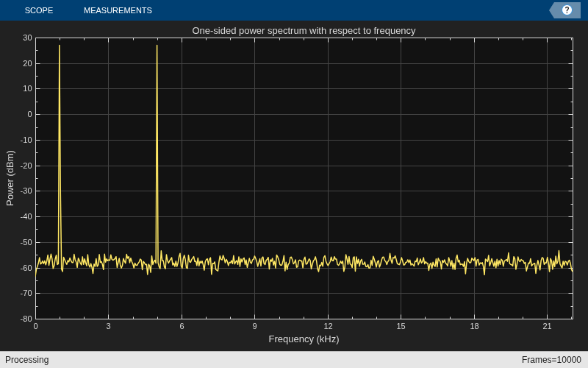Select the plot title text

click(304, 31)
